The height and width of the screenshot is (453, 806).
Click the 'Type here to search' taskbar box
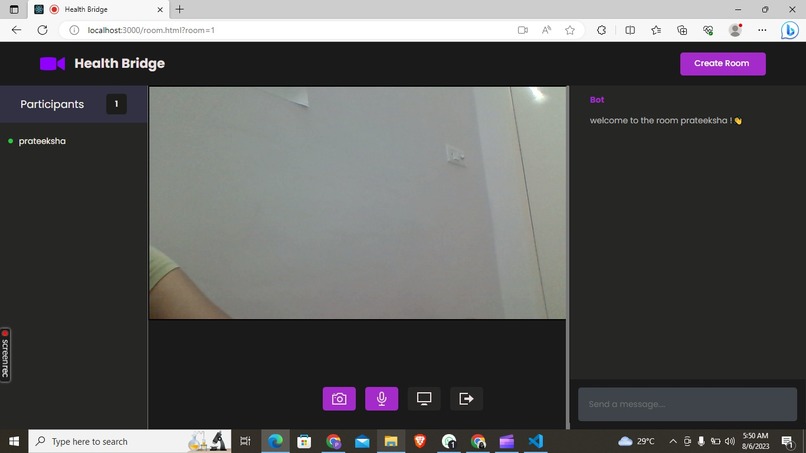[130, 441]
